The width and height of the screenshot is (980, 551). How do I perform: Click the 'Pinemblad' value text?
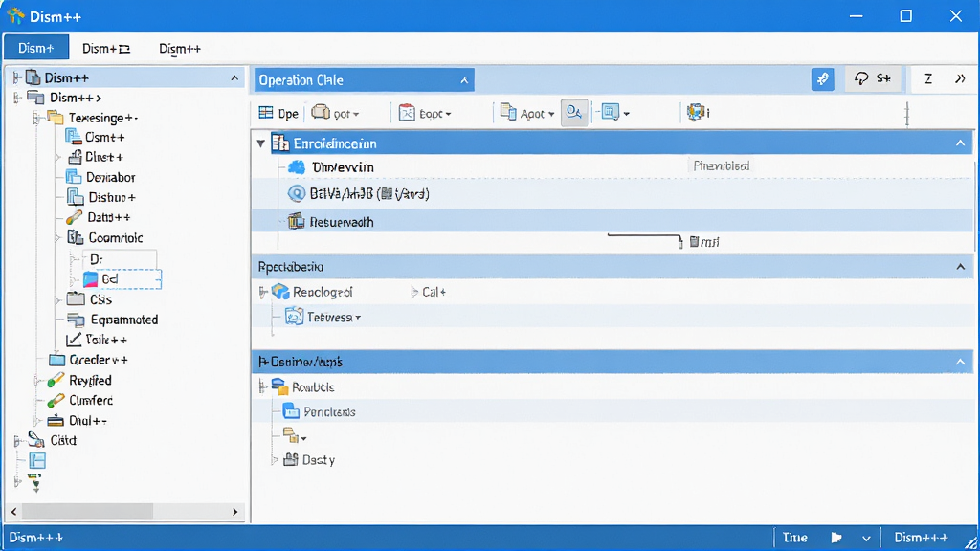[x=722, y=165]
